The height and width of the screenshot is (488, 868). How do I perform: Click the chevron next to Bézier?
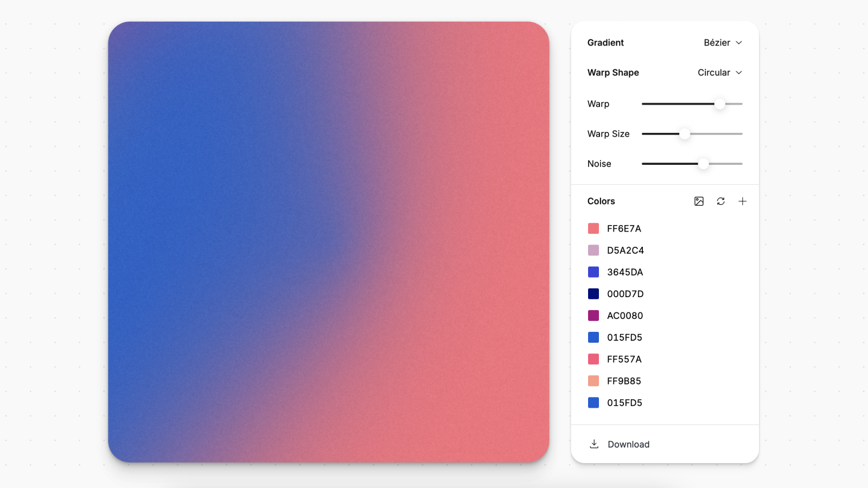click(739, 43)
